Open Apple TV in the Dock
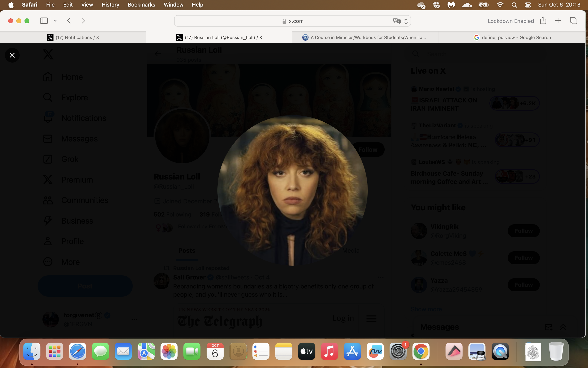The height and width of the screenshot is (368, 588). 307,351
